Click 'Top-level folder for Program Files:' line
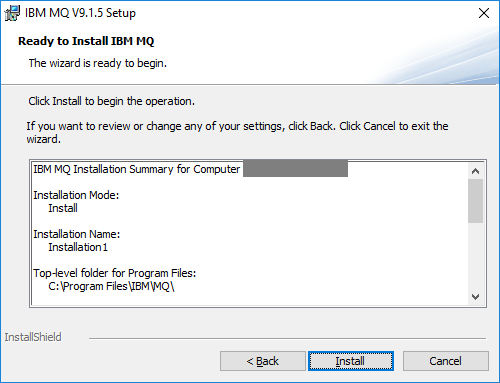The width and height of the screenshot is (500, 383). tap(115, 273)
